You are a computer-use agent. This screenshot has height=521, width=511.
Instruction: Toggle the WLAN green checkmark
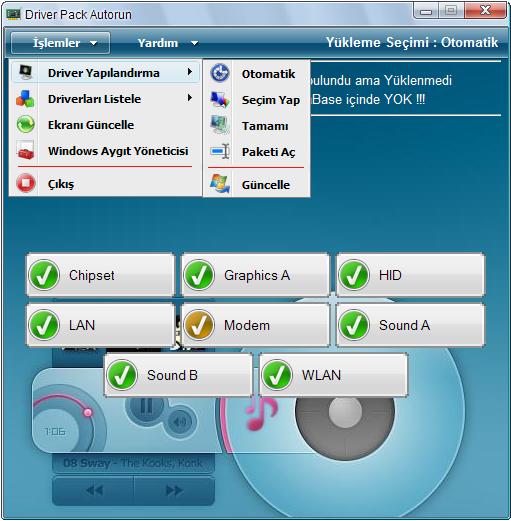277,375
